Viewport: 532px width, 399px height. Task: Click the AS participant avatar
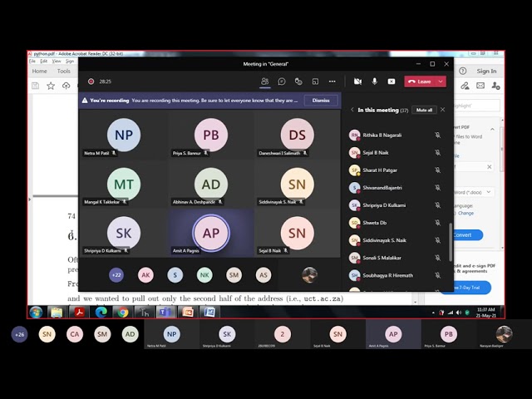click(264, 275)
